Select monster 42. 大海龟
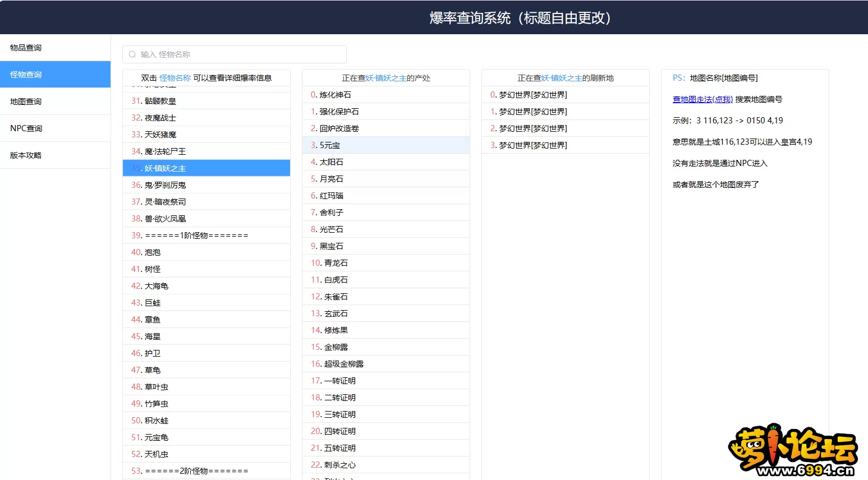The width and height of the screenshot is (868, 480). point(206,286)
